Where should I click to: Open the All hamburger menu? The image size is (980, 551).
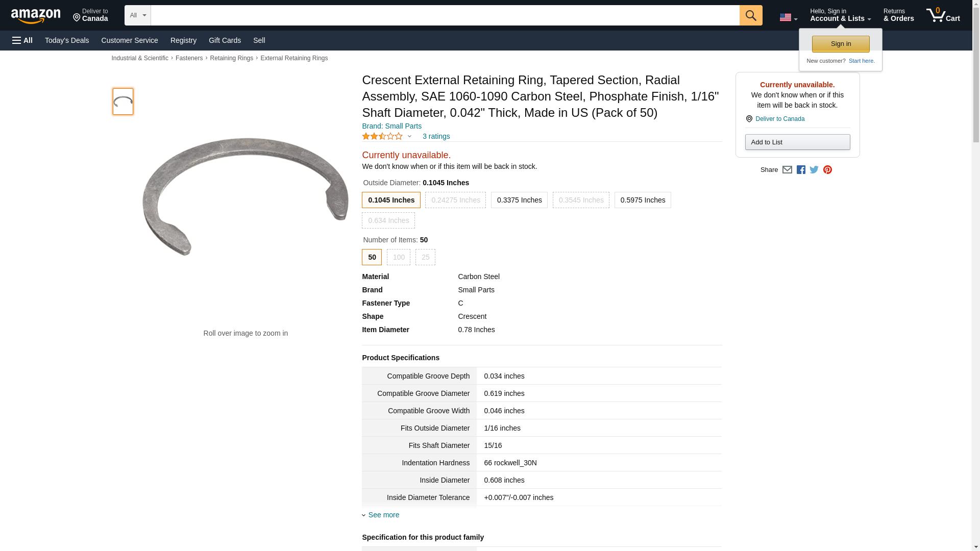[22, 40]
